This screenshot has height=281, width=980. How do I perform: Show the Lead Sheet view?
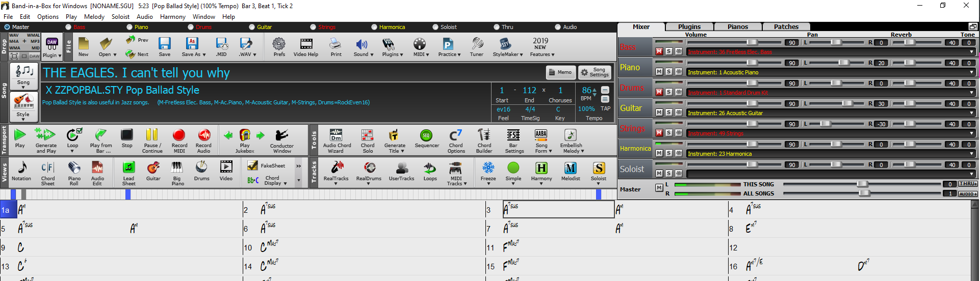pyautogui.click(x=128, y=173)
